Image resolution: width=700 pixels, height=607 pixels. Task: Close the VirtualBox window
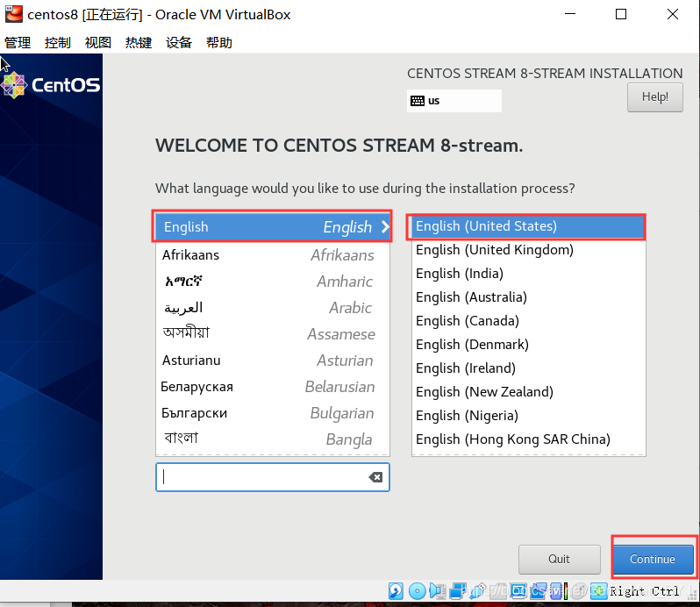coord(673,14)
